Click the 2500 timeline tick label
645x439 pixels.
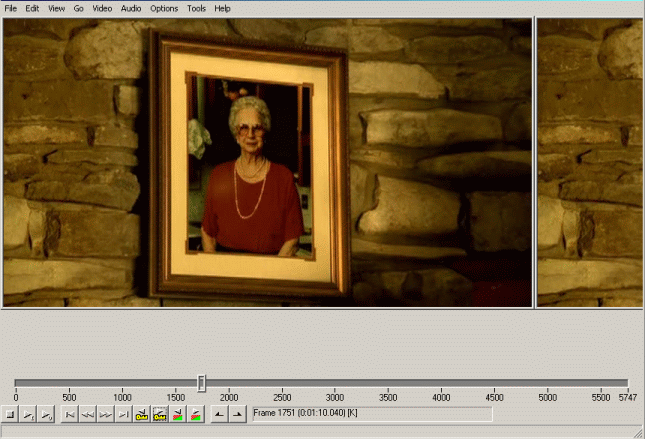282,397
